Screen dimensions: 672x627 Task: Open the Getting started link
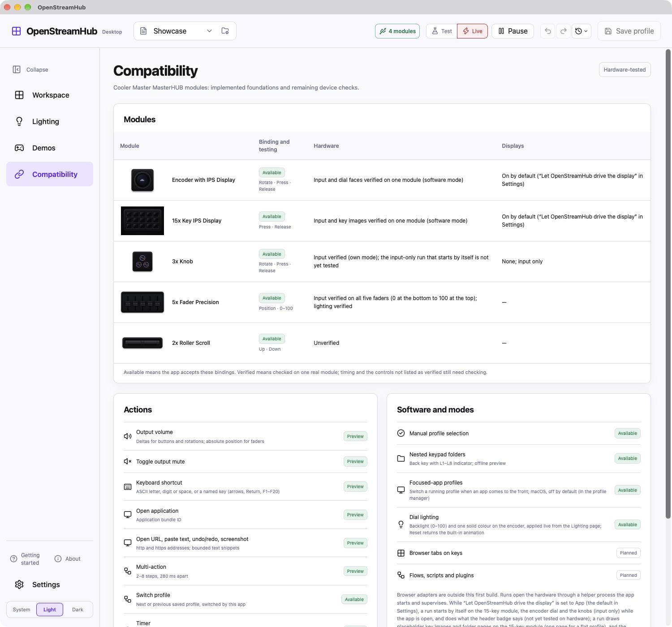pyautogui.click(x=26, y=559)
